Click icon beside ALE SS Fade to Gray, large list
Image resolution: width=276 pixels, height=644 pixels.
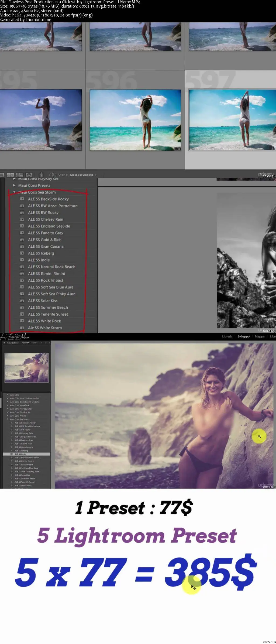pos(22,233)
